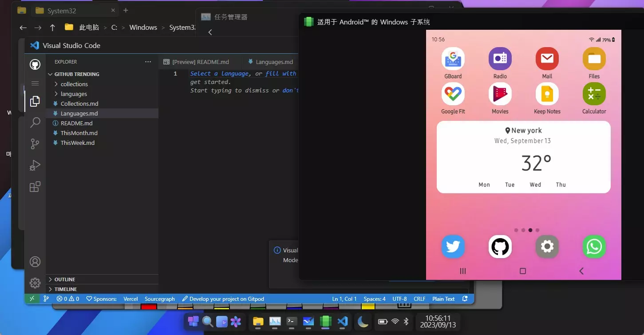Image resolution: width=644 pixels, height=335 pixels.
Task: Open ThisWeek.md in the Explorer tree
Action: point(102,143)
